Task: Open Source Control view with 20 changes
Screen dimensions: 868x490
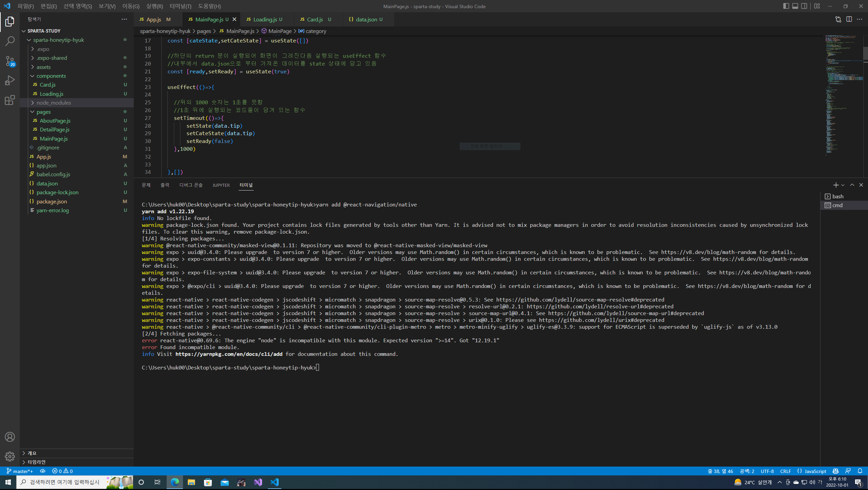Action: click(10, 61)
